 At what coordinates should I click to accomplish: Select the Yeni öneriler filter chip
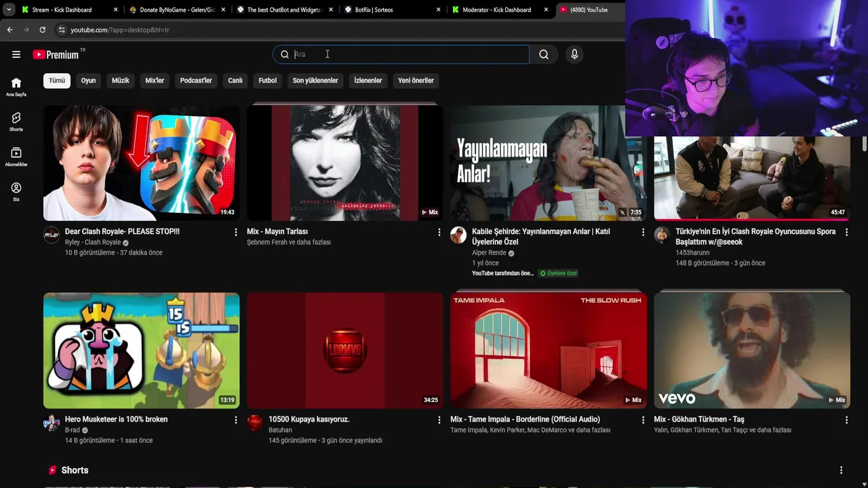416,81
